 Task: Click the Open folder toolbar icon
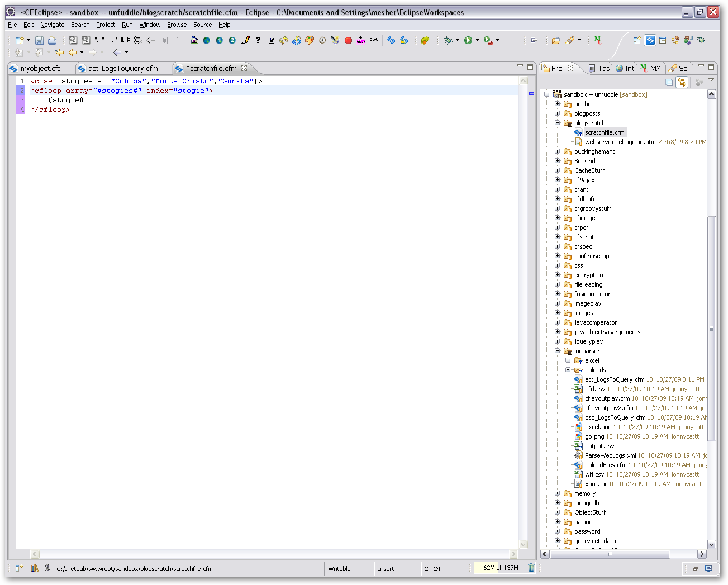556,40
